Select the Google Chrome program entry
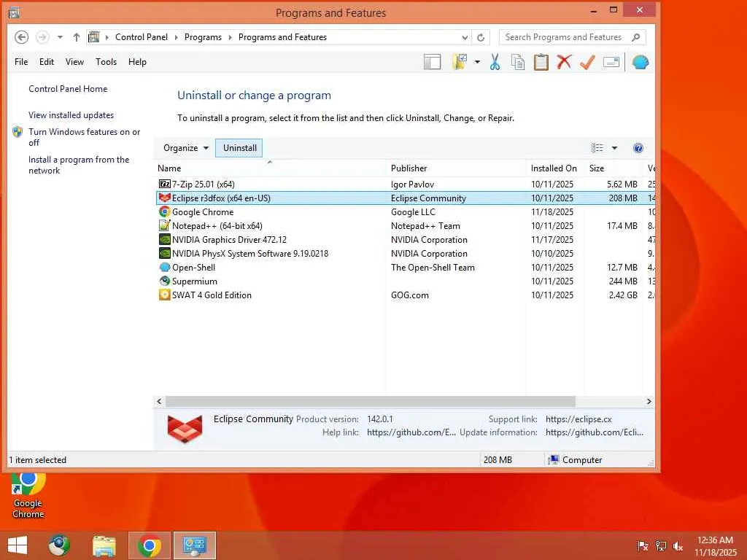Viewport: 747px width, 560px height. tap(405, 212)
